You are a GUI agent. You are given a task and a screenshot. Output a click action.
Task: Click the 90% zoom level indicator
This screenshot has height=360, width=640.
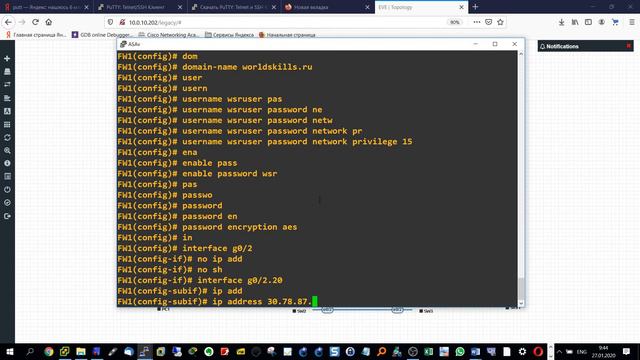point(454,22)
